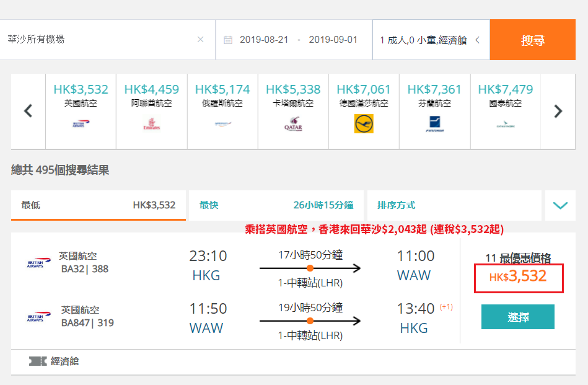Select Cathay Pacific HK$7,479 price card
The image size is (588, 385).
pos(506,112)
